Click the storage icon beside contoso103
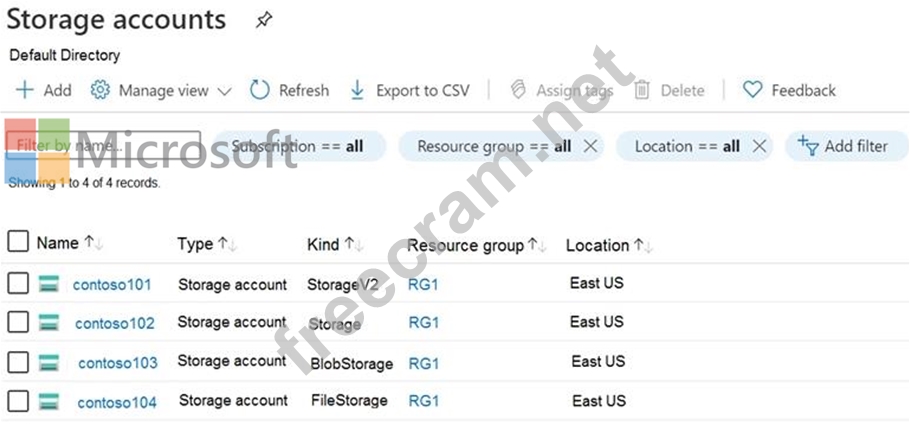This screenshot has height=424, width=910. 49,363
